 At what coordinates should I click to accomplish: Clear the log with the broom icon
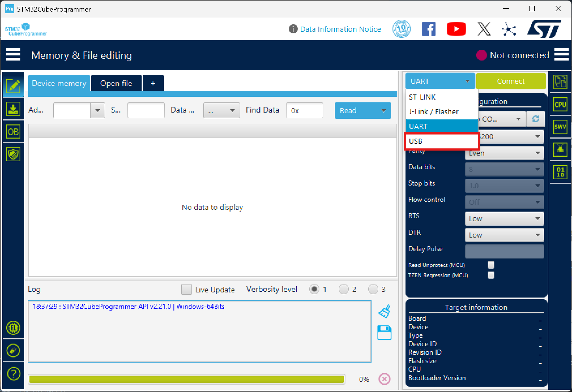pos(384,311)
